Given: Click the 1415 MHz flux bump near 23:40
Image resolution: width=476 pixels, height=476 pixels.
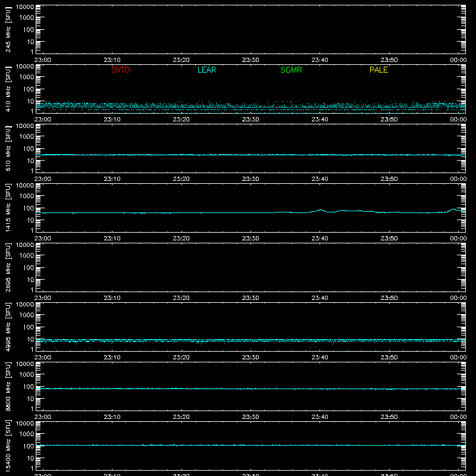Looking at the screenshot, I should coord(320,210).
